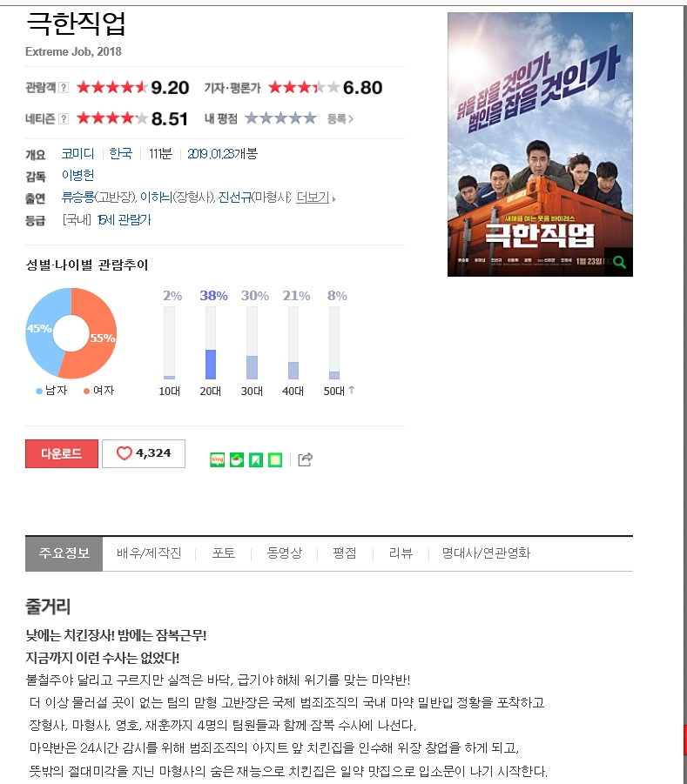Open the 극한직업 movie poster
687x784 pixels.
pyautogui.click(x=540, y=144)
